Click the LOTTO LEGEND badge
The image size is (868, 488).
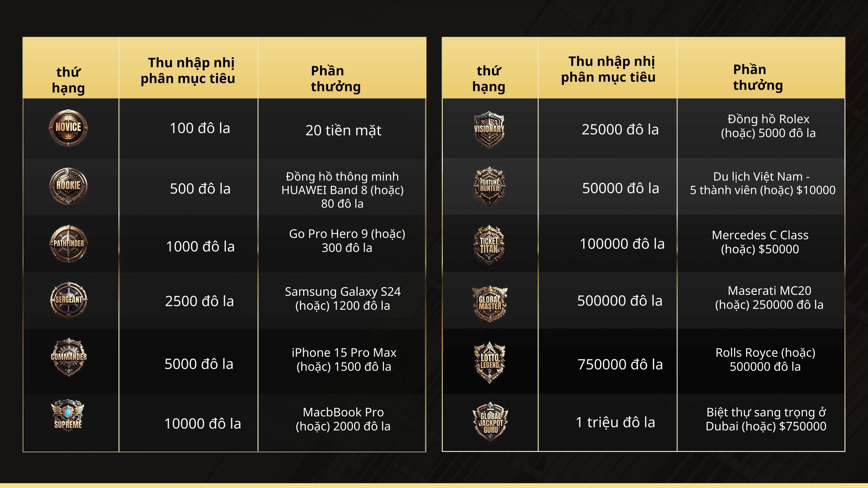(489, 362)
